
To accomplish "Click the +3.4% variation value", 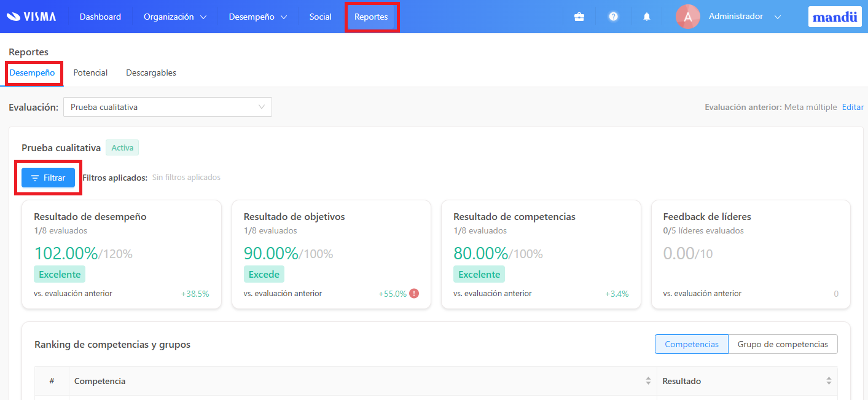I will pos(617,294).
